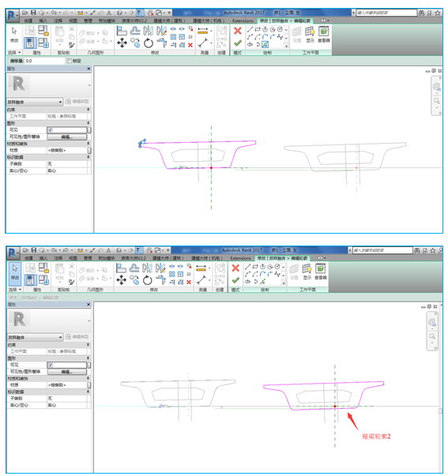
Task: Expand the Select dropdown in lower ribbon
Action: coord(15,290)
